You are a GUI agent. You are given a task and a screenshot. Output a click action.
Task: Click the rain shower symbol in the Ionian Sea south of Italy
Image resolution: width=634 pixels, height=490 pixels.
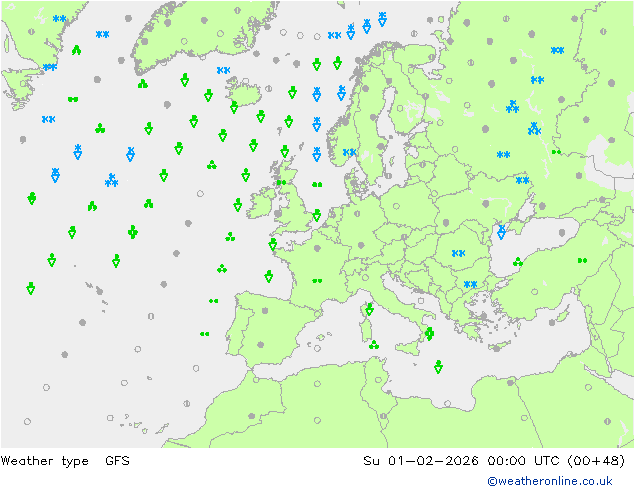click(438, 367)
